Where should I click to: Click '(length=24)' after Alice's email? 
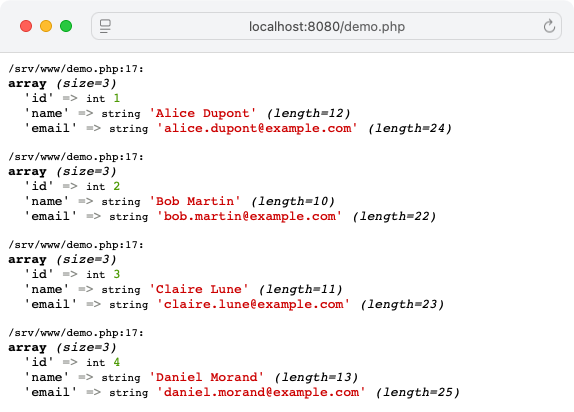410,129
